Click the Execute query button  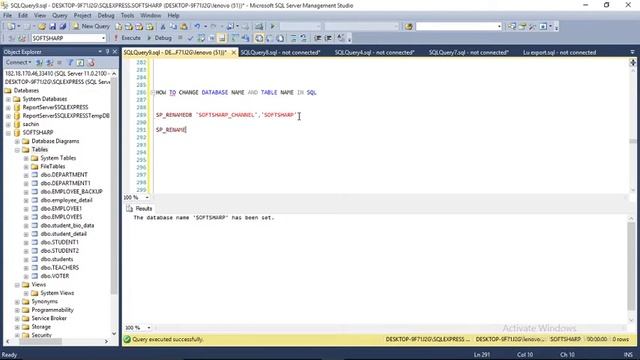127,38
